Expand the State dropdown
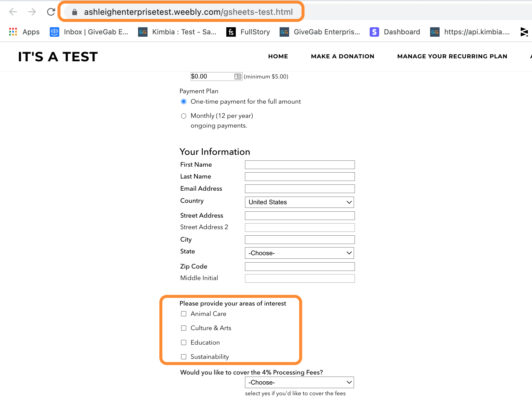This screenshot has width=532, height=405. (299, 253)
